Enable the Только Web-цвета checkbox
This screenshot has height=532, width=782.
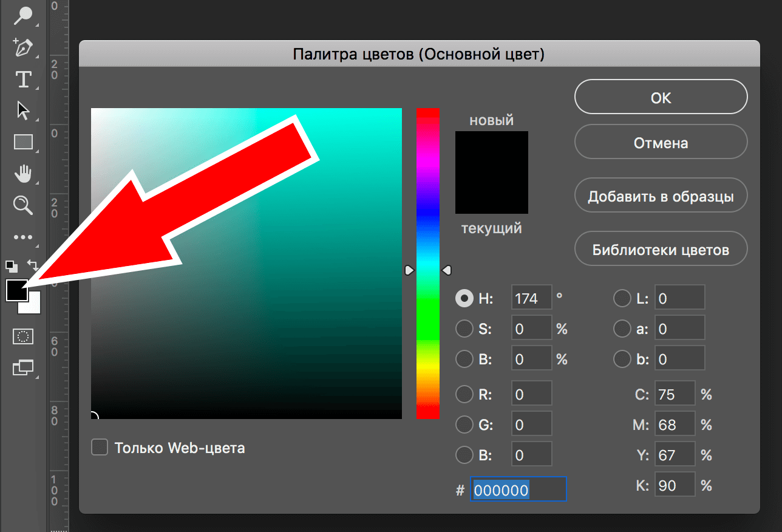pyautogui.click(x=99, y=448)
